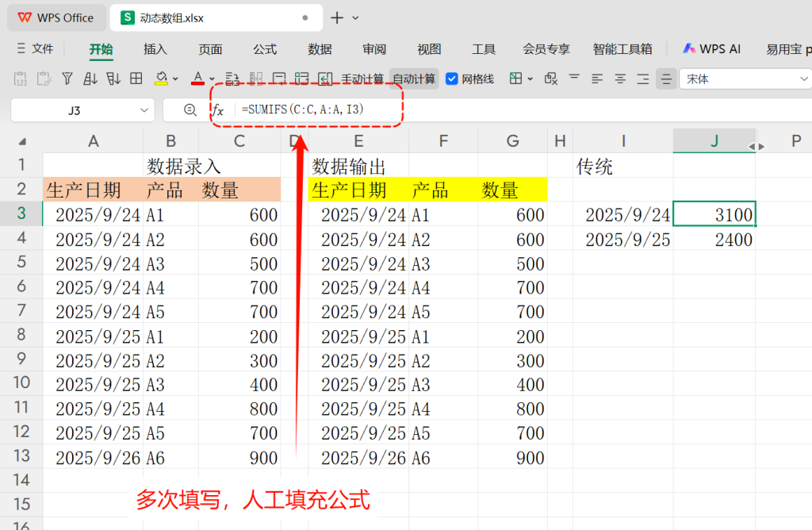Select the 视图 ribbon tab
Screen dimensions: 812x530
tap(429, 49)
